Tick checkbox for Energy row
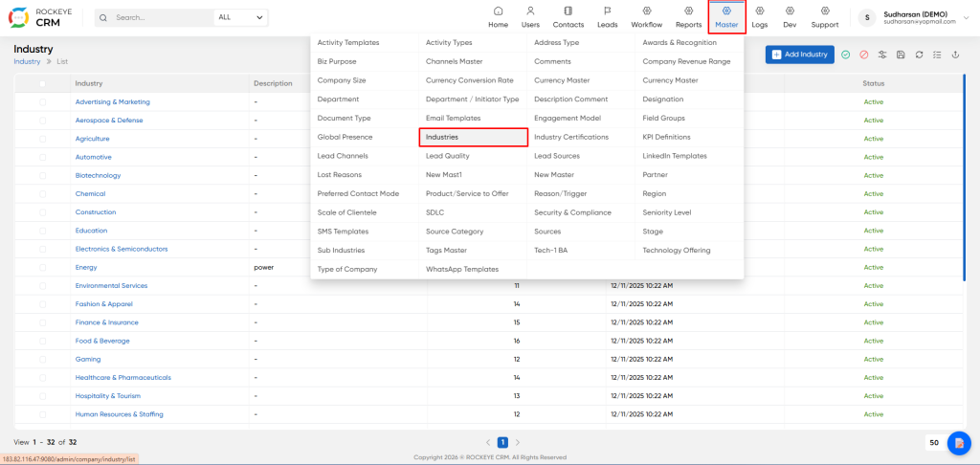 coord(42,268)
